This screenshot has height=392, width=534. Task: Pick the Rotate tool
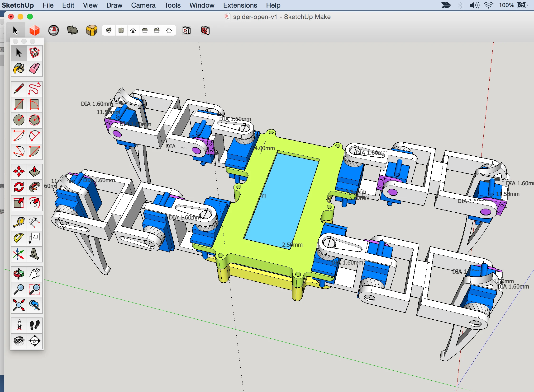pos(19,187)
